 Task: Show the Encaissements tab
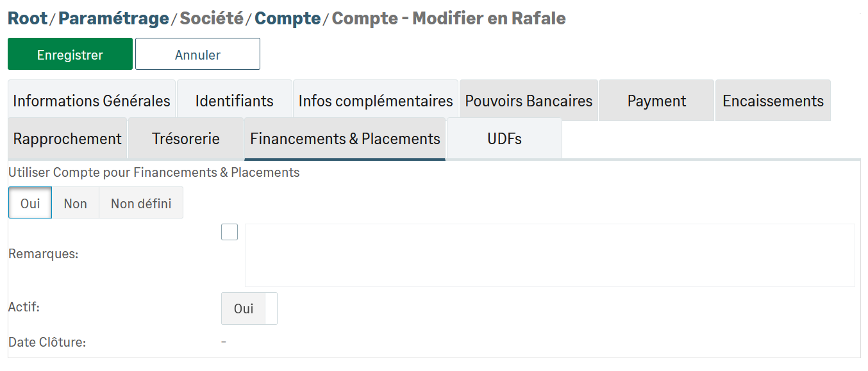click(772, 101)
